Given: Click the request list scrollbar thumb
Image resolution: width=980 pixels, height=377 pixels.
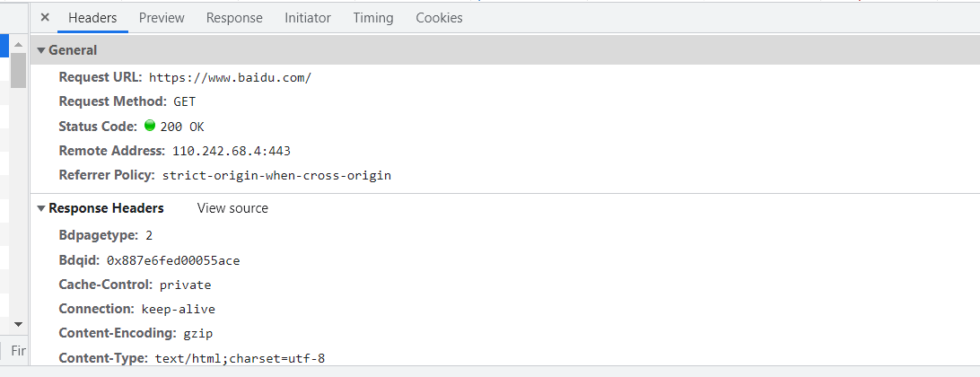Looking at the screenshot, I should (18, 70).
